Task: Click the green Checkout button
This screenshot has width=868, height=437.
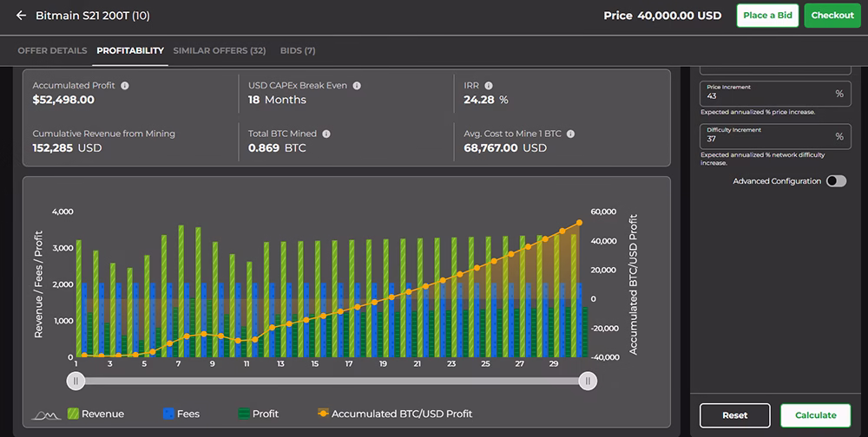Action: tap(832, 16)
